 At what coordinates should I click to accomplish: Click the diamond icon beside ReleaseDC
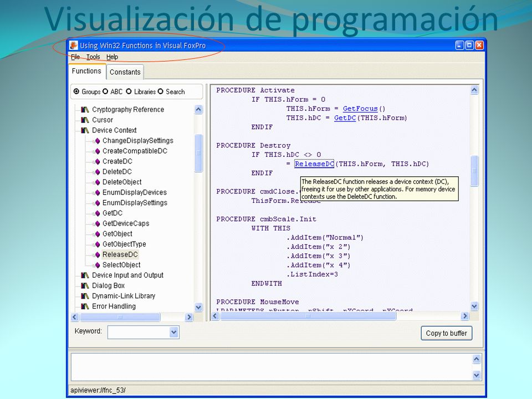[x=98, y=254]
